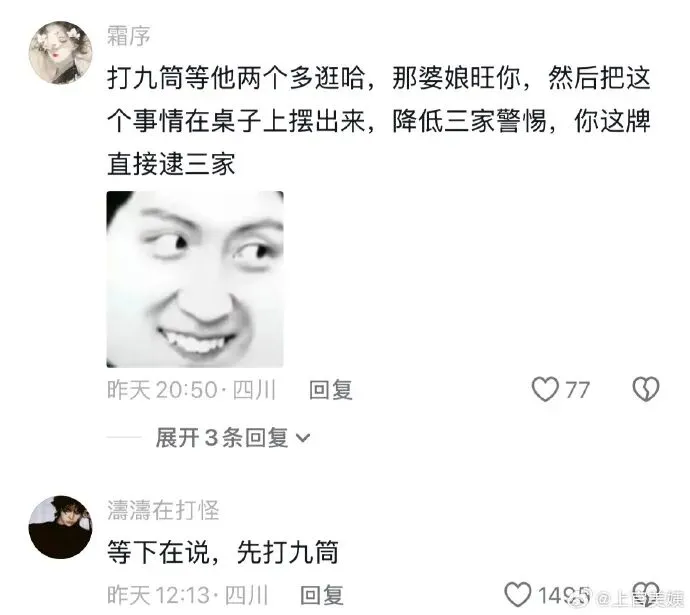Open 霜序's profile avatar
690x615 pixels.
(x=60, y=52)
